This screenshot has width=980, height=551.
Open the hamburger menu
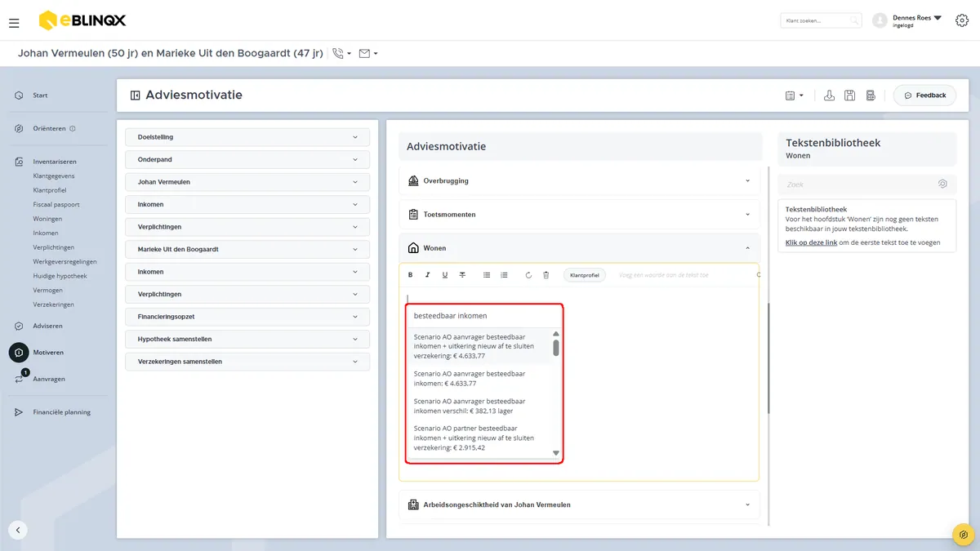14,23
